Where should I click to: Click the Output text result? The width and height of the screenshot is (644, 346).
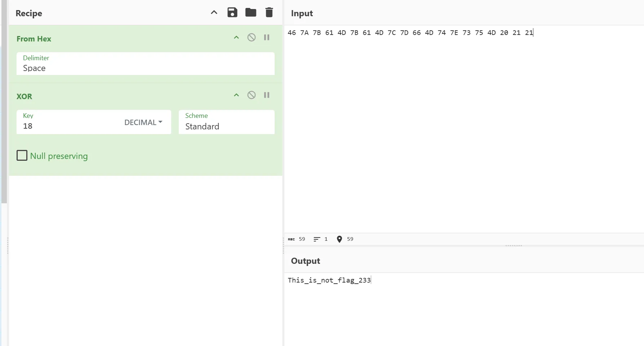[x=329, y=280]
